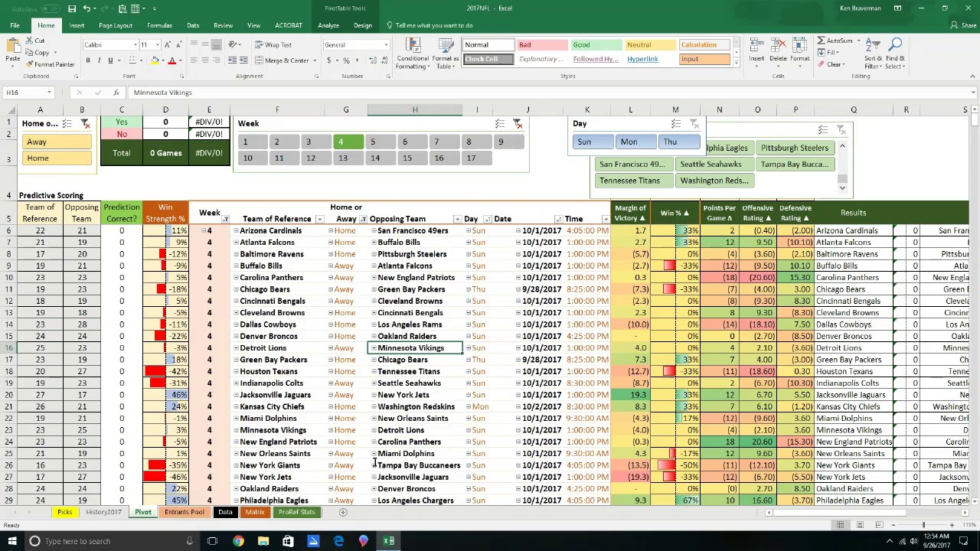
Task: Toggle Underline formatting
Action: point(110,60)
